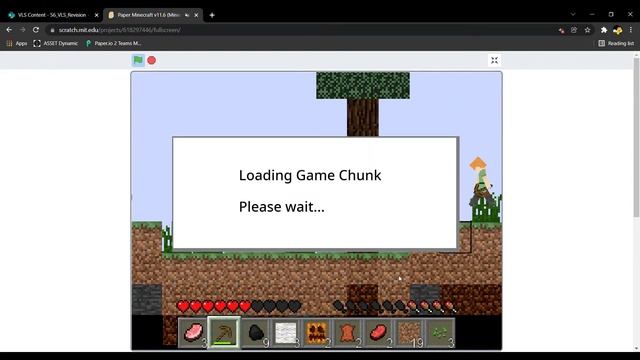Open the Paper.io 2 Teams bookmark

pos(113,43)
